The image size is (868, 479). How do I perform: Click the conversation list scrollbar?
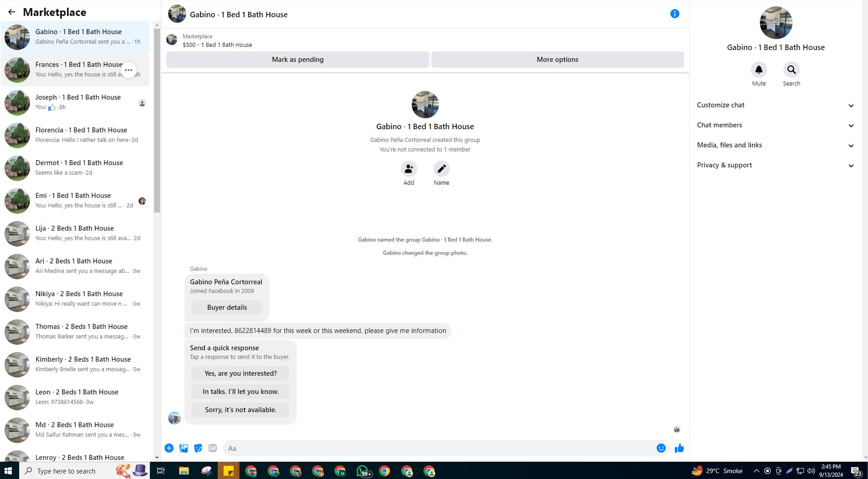pos(157,121)
